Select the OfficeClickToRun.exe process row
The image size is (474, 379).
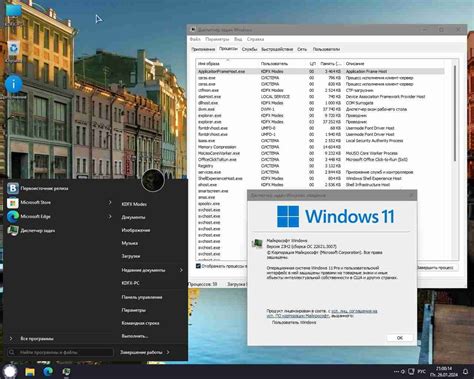320,160
